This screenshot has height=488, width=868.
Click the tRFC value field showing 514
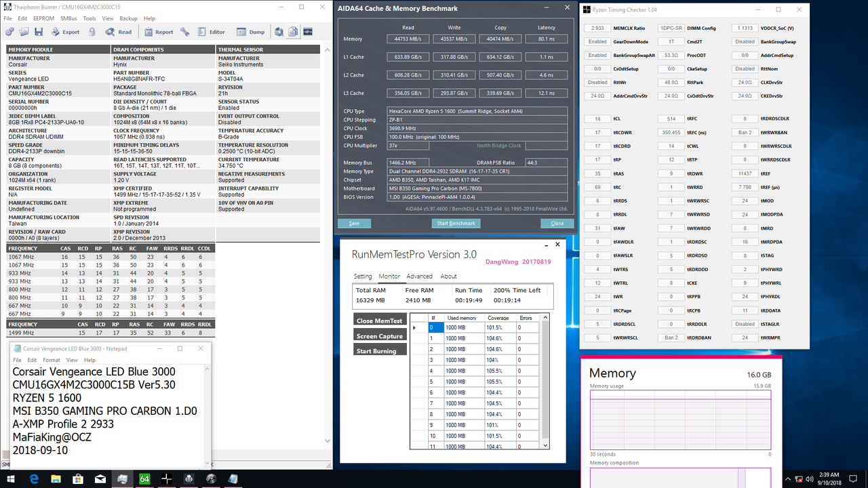[671, 119]
